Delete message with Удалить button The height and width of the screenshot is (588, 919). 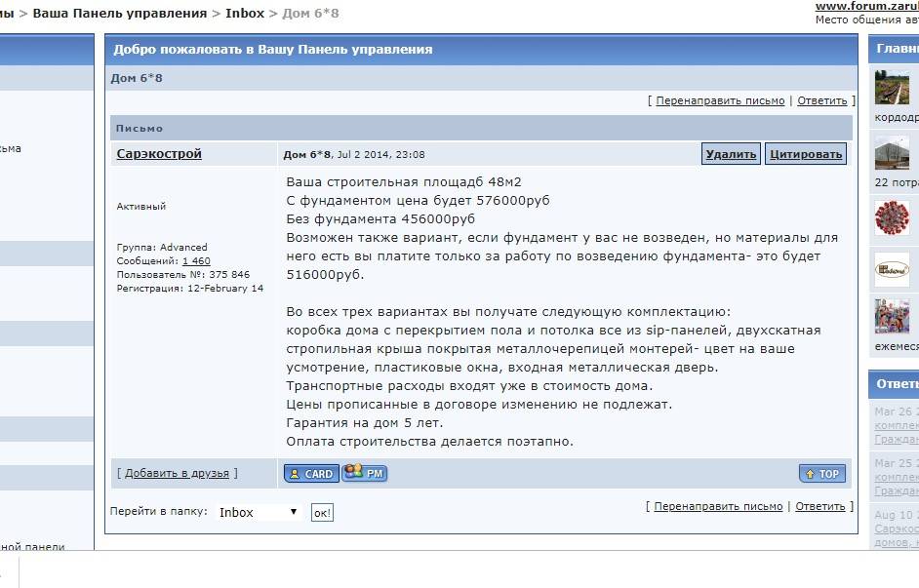731,154
